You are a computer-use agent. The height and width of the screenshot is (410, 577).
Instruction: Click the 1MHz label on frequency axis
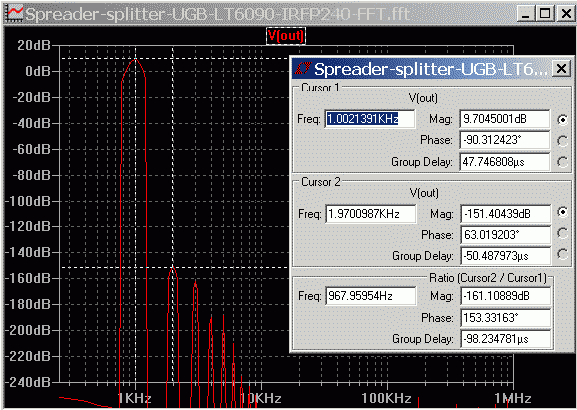[513, 398]
